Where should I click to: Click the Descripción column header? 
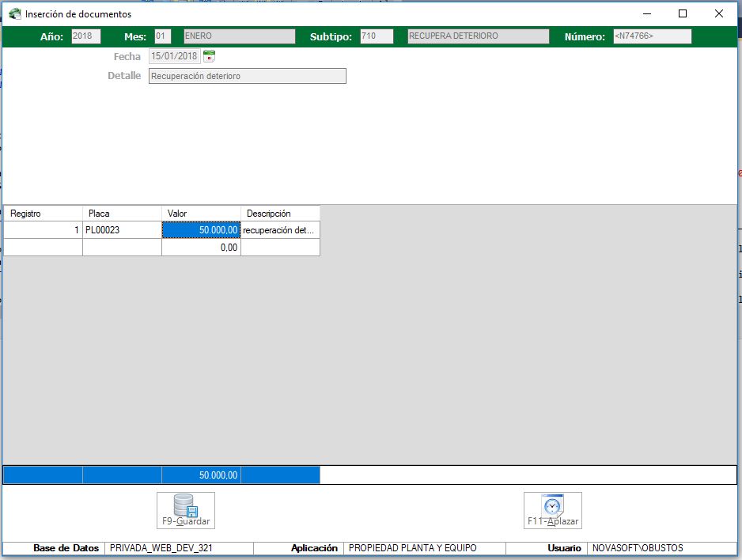coord(280,214)
